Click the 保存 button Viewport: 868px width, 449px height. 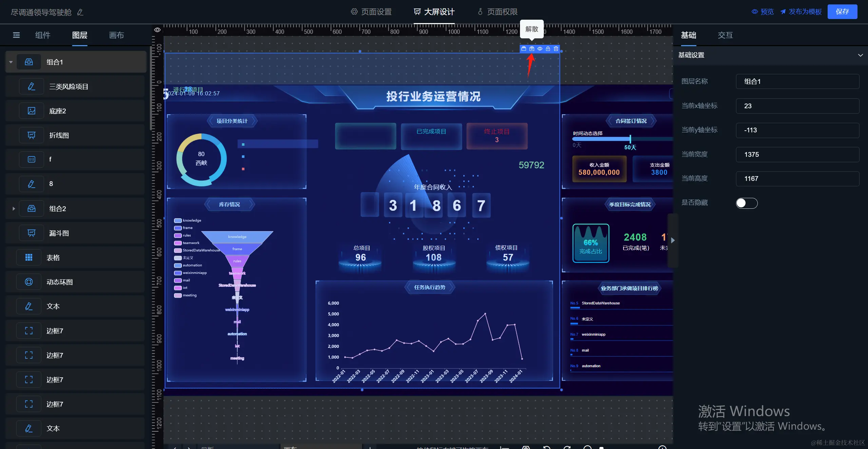point(842,12)
